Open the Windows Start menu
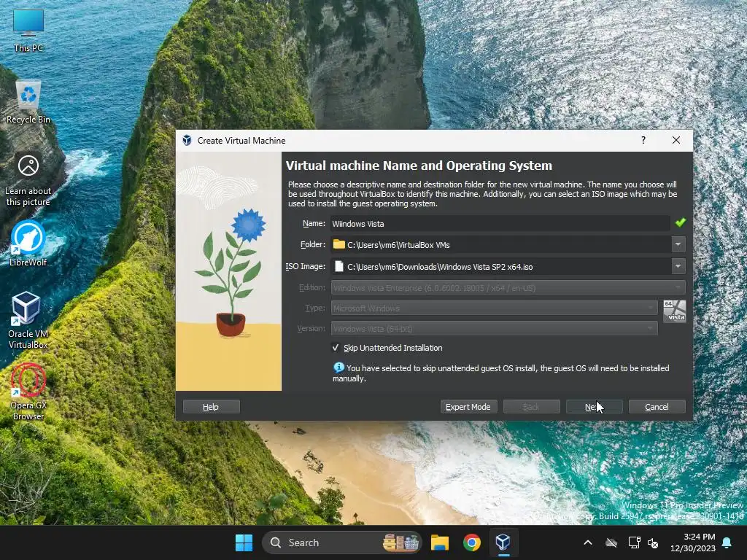 tap(244, 542)
